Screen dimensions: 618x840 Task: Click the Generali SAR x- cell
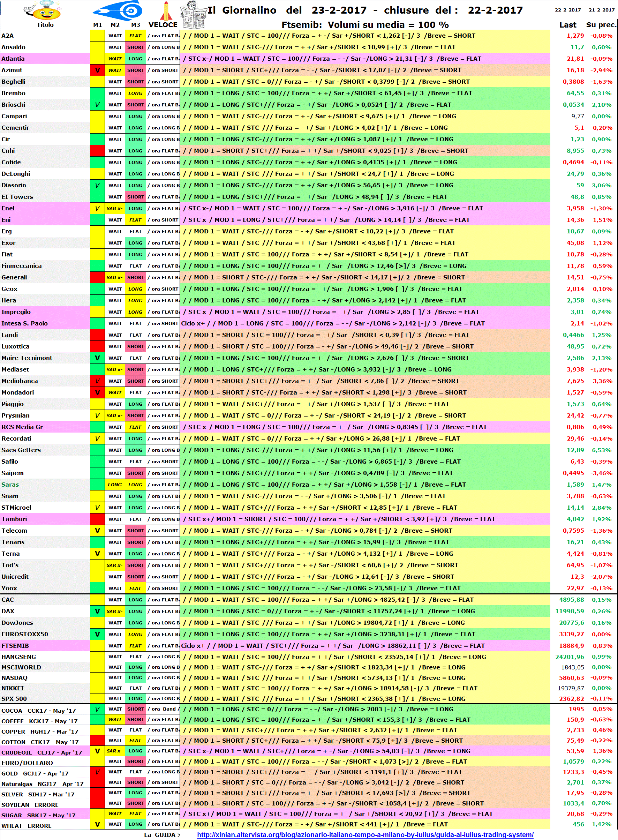tap(114, 278)
